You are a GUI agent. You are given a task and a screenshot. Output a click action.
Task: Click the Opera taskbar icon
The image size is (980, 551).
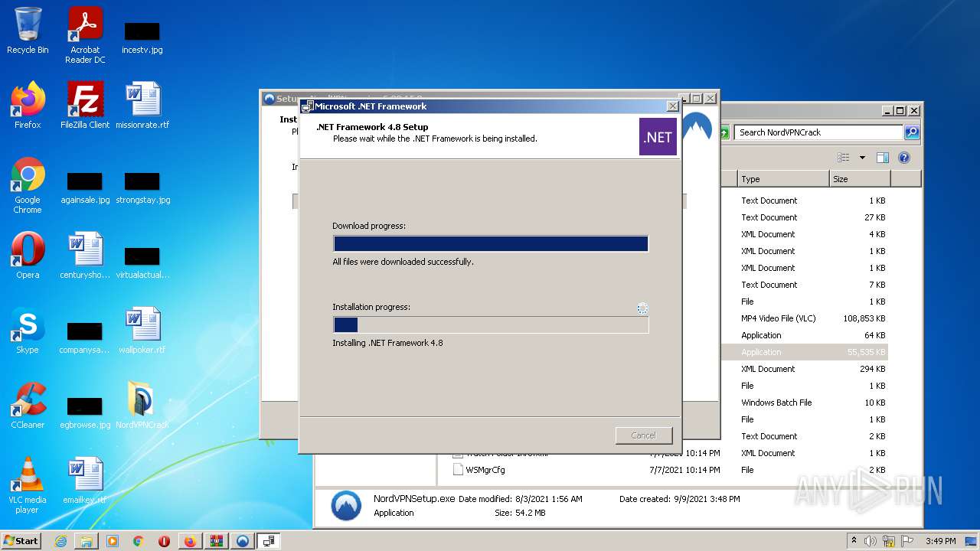click(165, 541)
